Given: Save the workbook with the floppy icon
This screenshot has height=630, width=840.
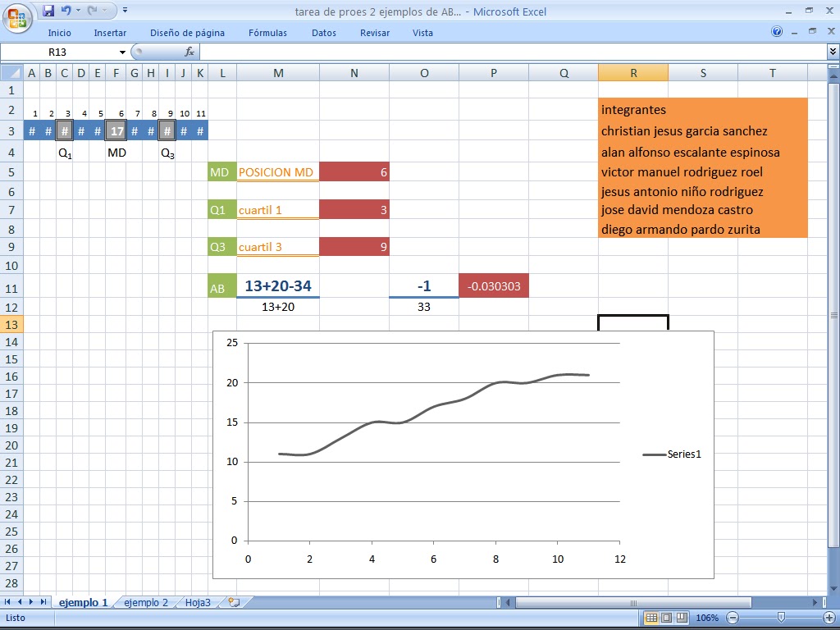Looking at the screenshot, I should [48, 10].
